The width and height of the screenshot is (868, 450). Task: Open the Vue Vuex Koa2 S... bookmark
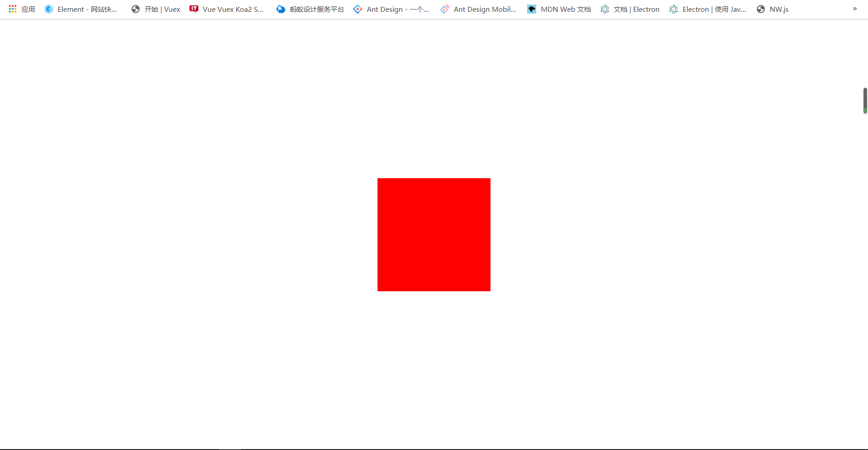point(233,9)
